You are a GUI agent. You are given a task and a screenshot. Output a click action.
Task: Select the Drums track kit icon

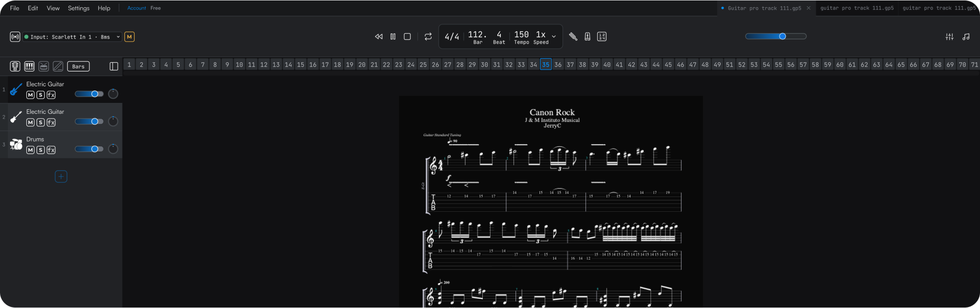click(x=16, y=144)
